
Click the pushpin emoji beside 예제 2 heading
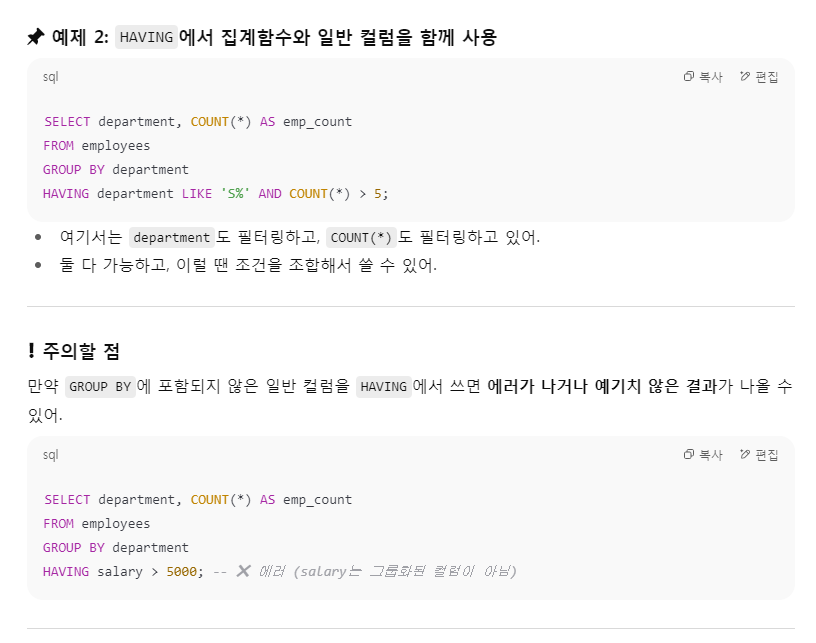click(x=36, y=37)
